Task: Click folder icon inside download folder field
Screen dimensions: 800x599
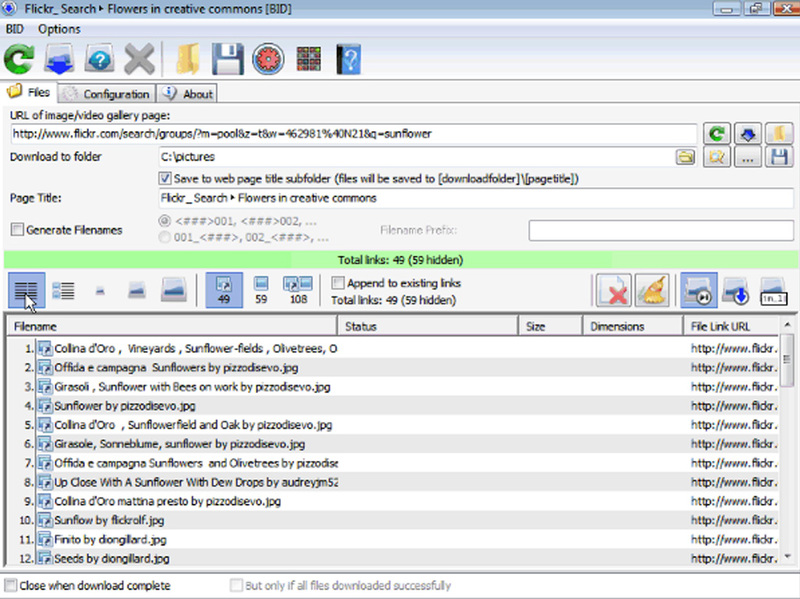Action: [x=686, y=157]
